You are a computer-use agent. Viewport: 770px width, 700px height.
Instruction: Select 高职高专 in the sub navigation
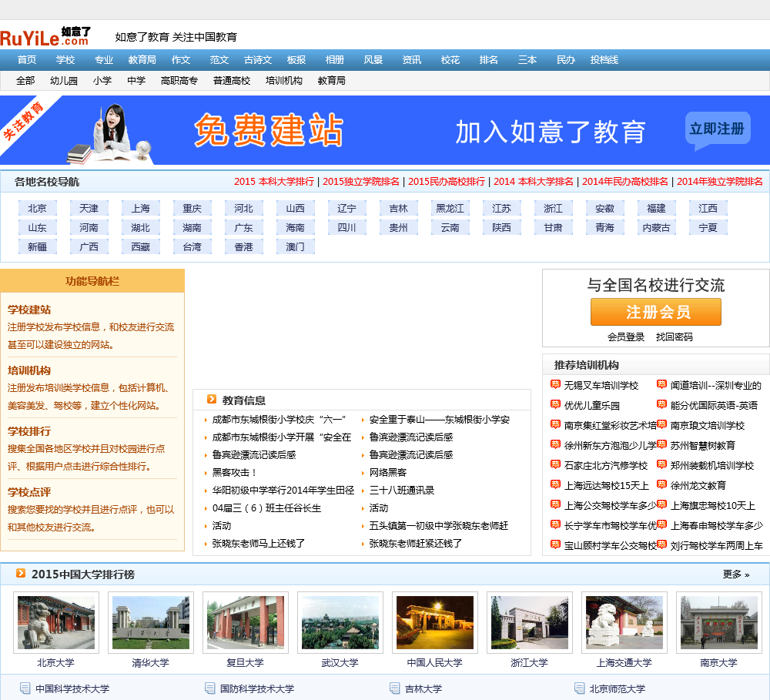[x=179, y=81]
